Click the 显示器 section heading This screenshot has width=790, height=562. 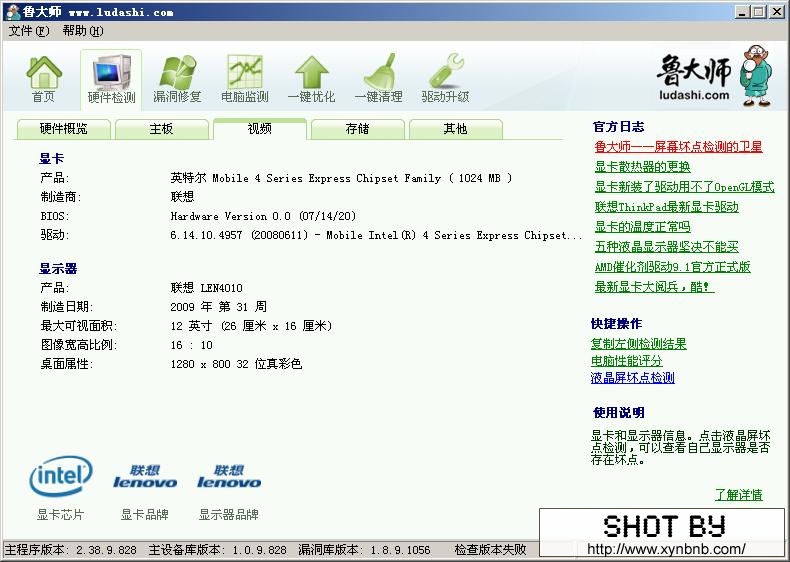coord(58,269)
